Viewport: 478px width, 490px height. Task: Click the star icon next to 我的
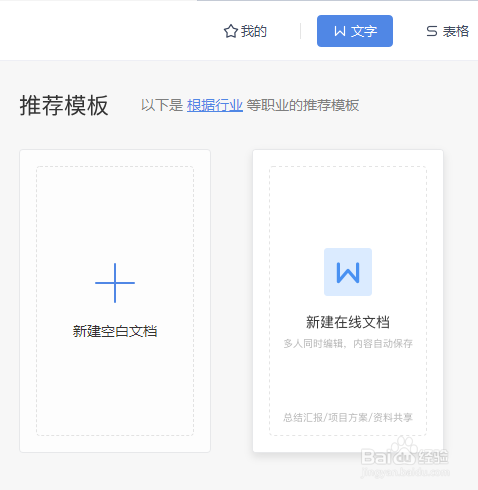tap(230, 31)
